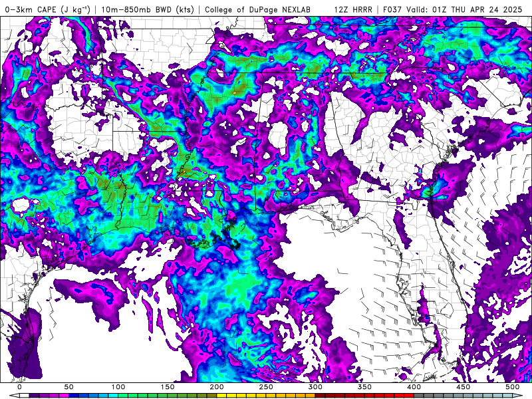Screen dimensions: 532x399
Task: Click the 'College of DuPage NEXLAB' header text
Action: point(257,9)
